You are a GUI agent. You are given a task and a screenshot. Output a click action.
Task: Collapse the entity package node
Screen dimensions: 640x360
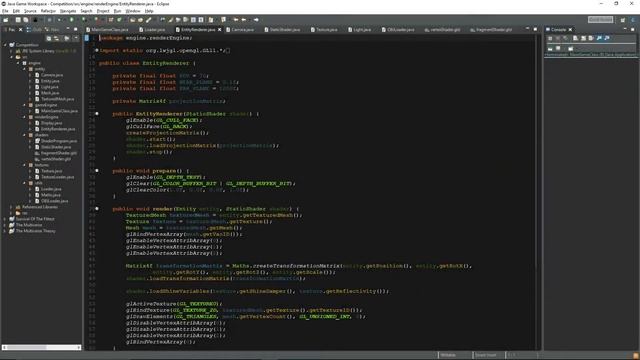[x=24, y=69]
